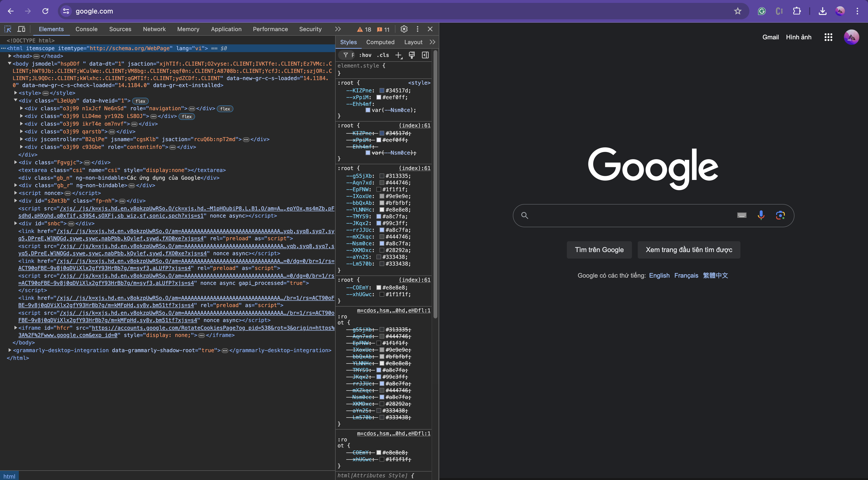Open the Google apps grid
This screenshot has width=868, height=480.
828,37
